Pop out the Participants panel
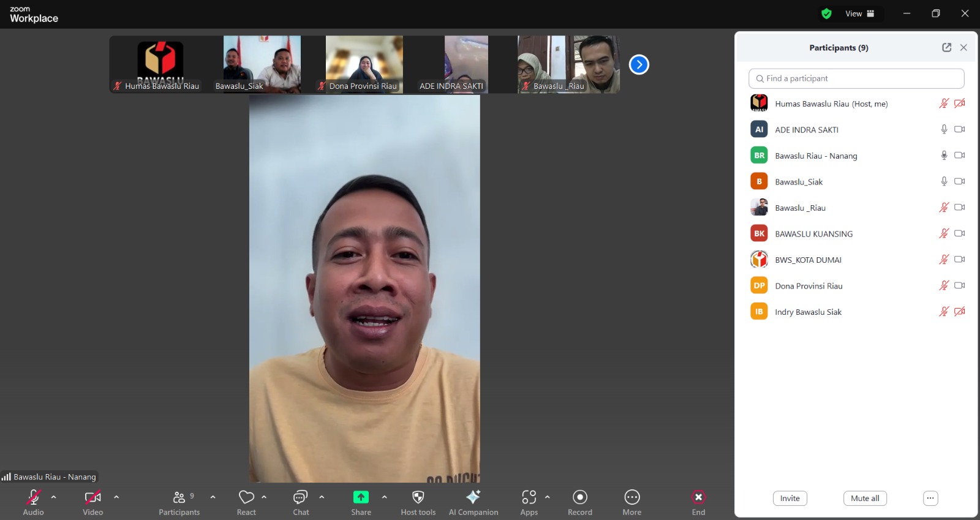The image size is (980, 520). point(946,48)
